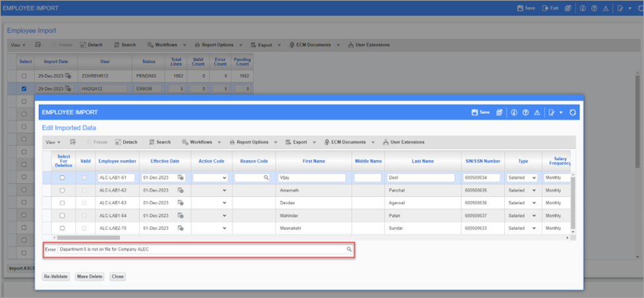Save in the main Employee Import title bar
Screen dimensions: 644x298
pos(526,8)
